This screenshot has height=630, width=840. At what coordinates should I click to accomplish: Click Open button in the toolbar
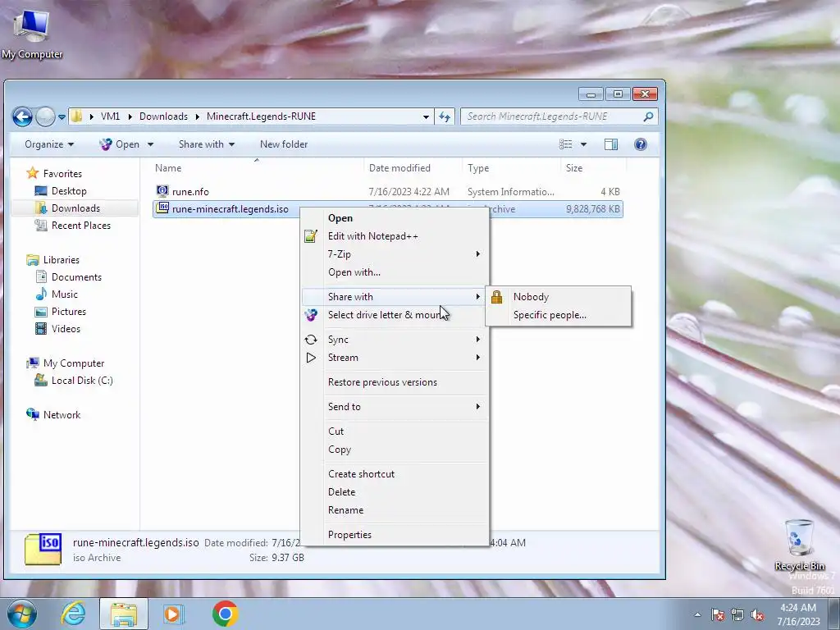click(x=120, y=144)
